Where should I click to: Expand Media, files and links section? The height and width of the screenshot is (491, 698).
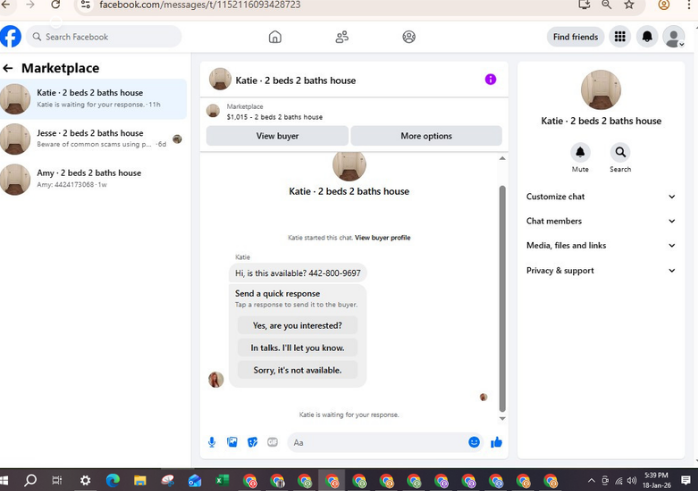(601, 246)
